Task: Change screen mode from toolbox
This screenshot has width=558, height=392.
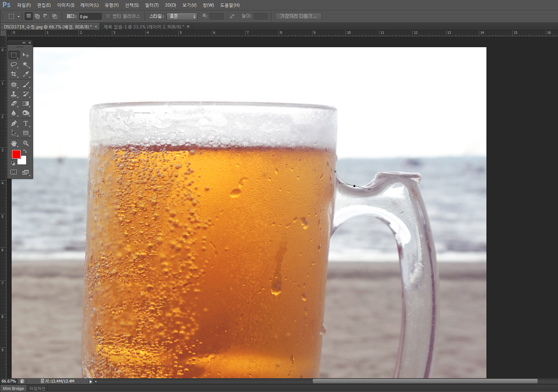Action: 26,172
